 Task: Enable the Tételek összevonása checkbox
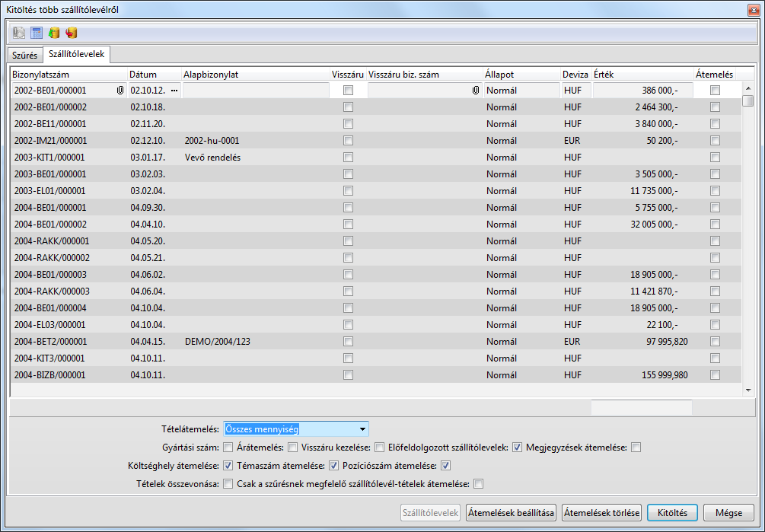tap(228, 484)
